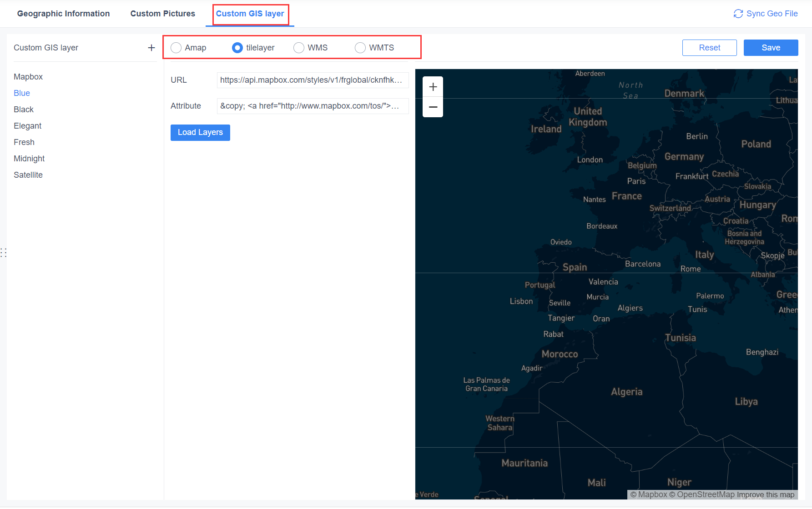The width and height of the screenshot is (812, 509).
Task: Click the left panel drag handle
Action: tap(4, 253)
